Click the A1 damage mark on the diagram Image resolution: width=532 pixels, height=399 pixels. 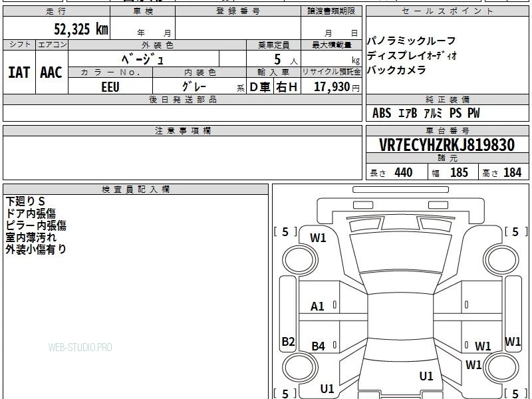point(317,307)
